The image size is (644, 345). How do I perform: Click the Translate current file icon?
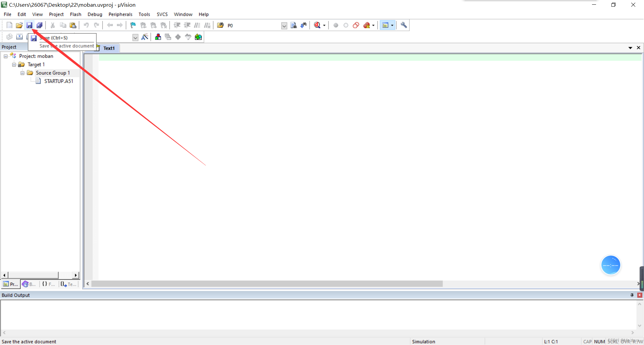pyautogui.click(x=9, y=37)
